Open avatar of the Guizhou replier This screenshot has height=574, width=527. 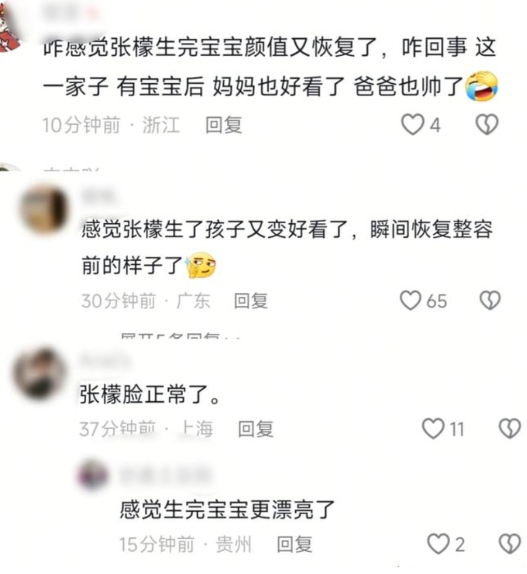(x=93, y=475)
